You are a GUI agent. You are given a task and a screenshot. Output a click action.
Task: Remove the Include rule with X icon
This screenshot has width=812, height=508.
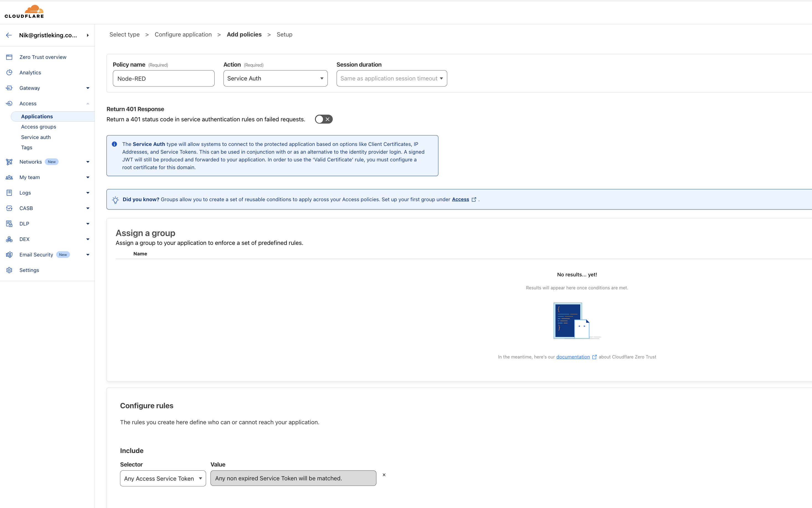tap(384, 475)
